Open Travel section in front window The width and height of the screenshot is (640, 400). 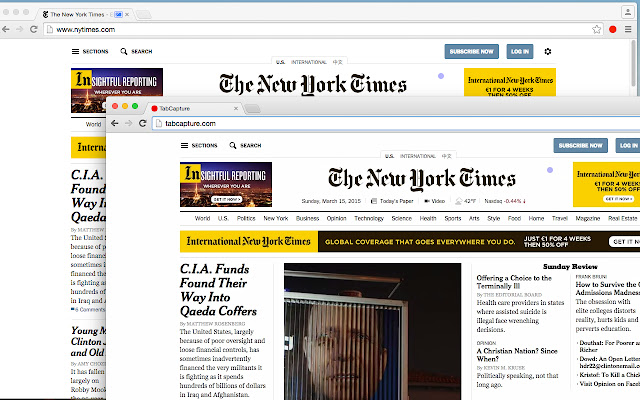[560, 218]
